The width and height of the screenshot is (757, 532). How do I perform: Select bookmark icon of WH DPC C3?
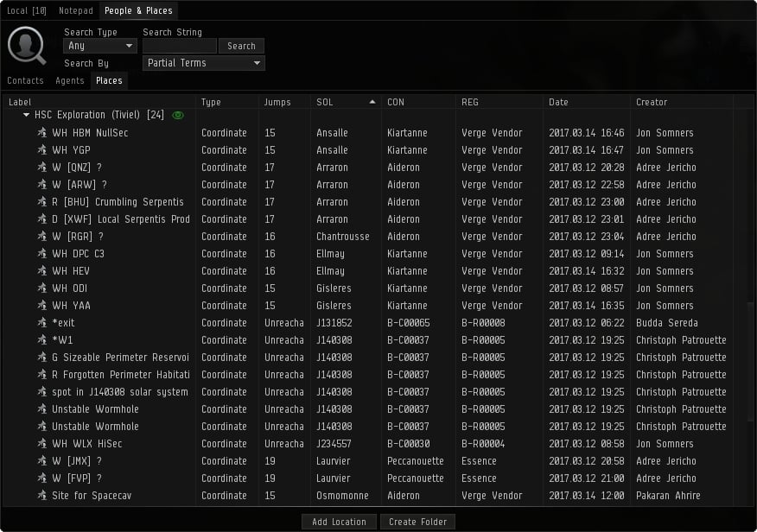coord(41,254)
